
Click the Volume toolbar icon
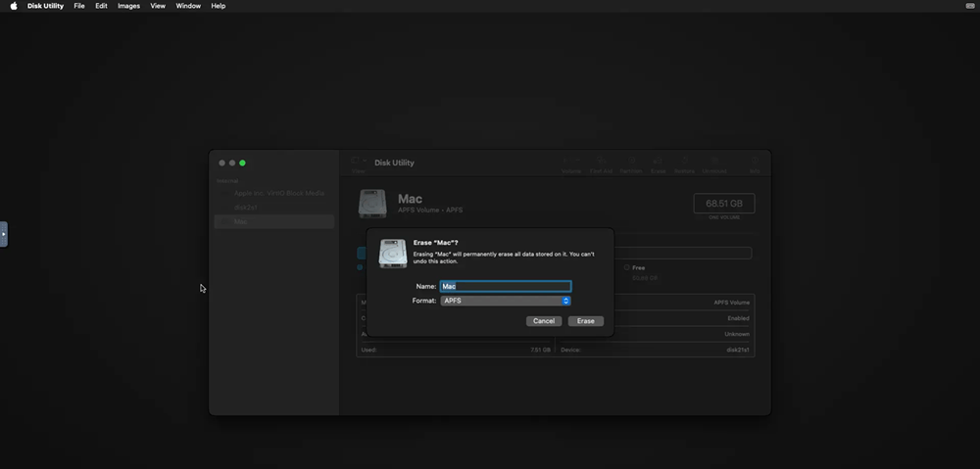571,162
